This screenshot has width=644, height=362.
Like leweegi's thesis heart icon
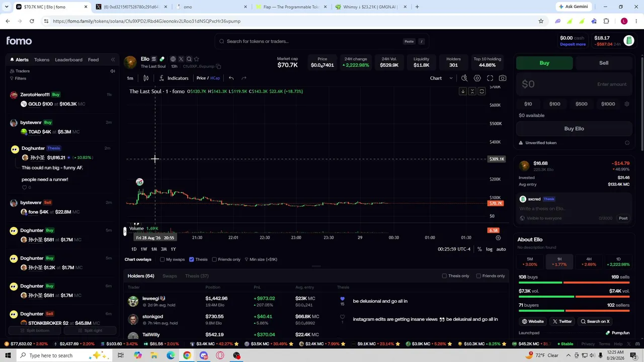point(342,299)
